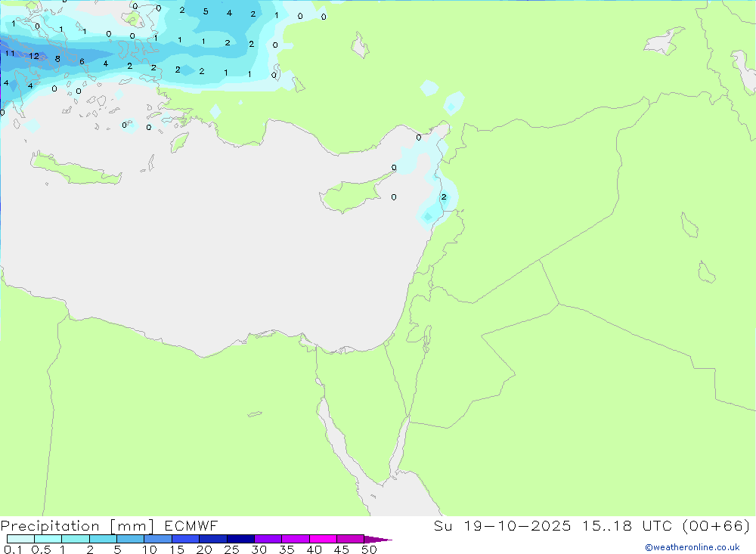Click the '0.1' legend scale label
This screenshot has width=756, height=554.
13,549
